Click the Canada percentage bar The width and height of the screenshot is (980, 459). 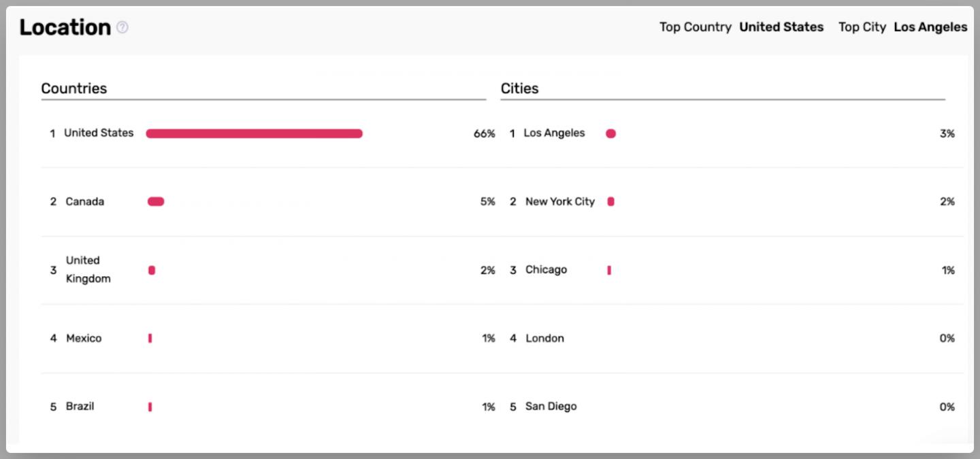coord(156,201)
